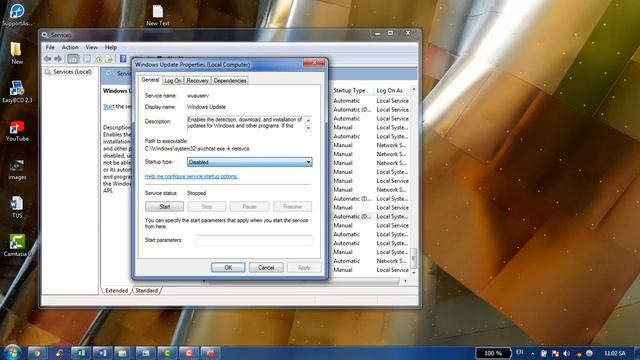640x360 pixels.
Task: Click OK in Windows Update Properties
Action: [228, 267]
